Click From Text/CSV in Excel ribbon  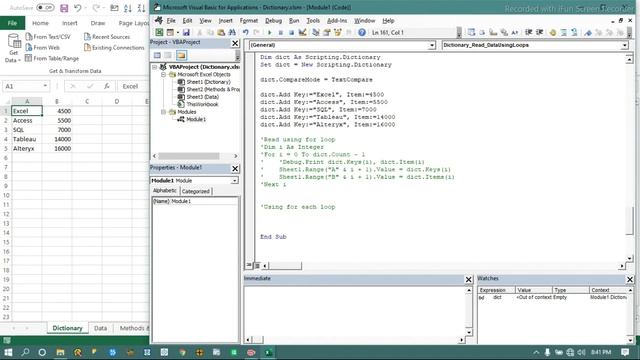[48, 37]
